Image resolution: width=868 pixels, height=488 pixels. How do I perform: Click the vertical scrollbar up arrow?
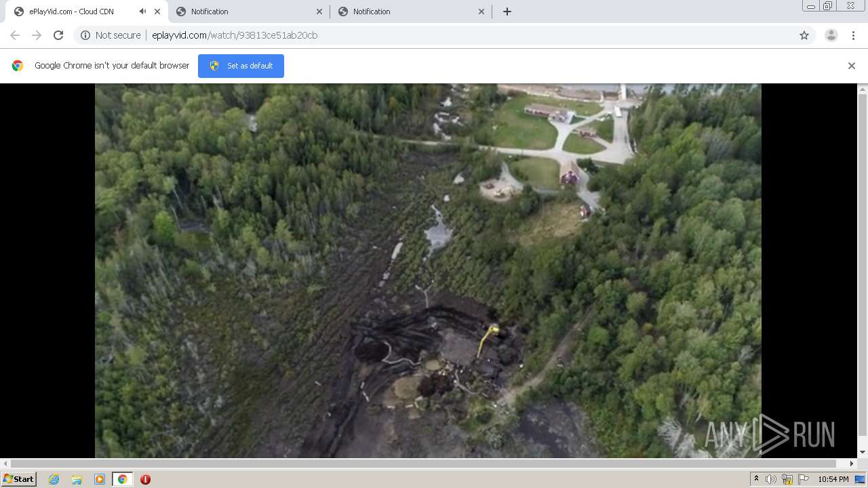tap(863, 89)
